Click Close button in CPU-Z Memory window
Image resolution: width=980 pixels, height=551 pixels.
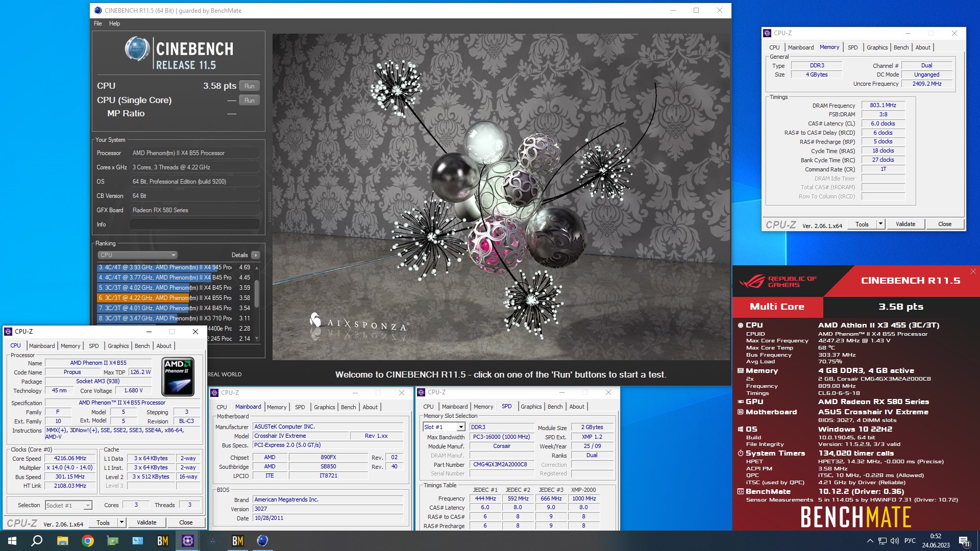945,224
